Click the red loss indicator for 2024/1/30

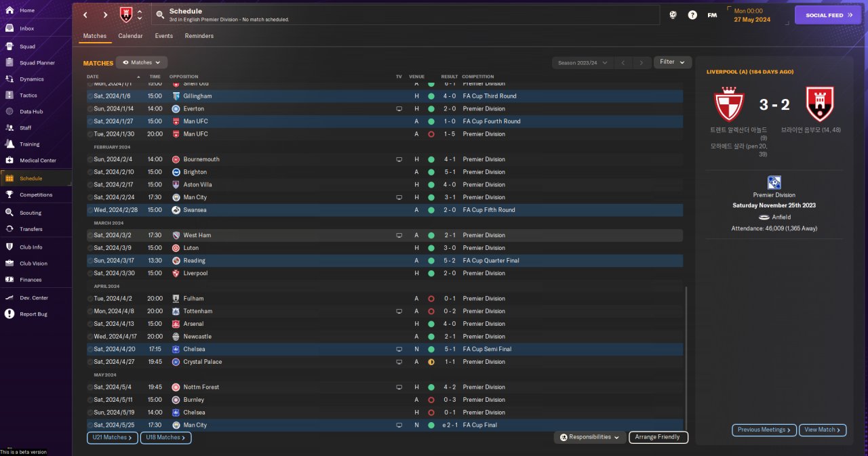point(431,134)
